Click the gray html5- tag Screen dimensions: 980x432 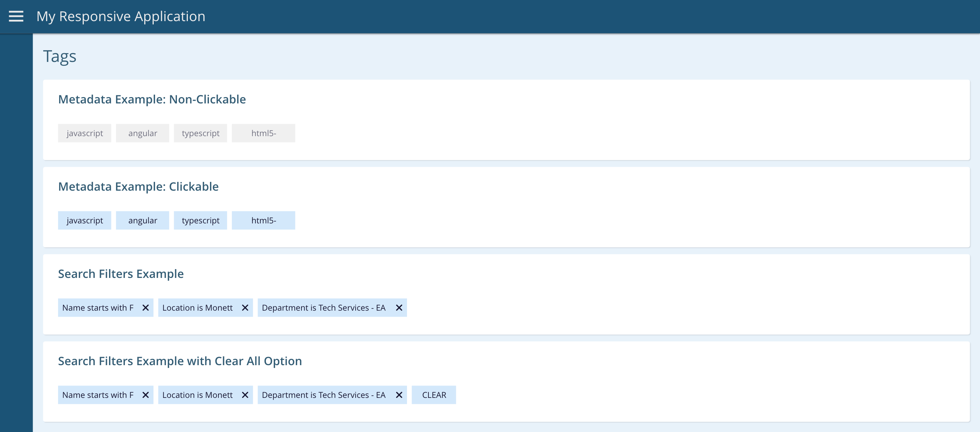pos(263,133)
